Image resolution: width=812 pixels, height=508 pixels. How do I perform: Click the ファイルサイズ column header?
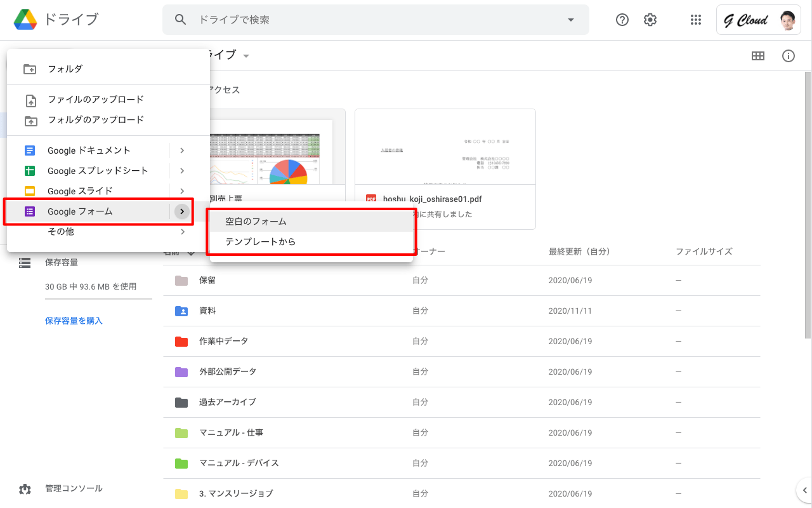pos(704,251)
